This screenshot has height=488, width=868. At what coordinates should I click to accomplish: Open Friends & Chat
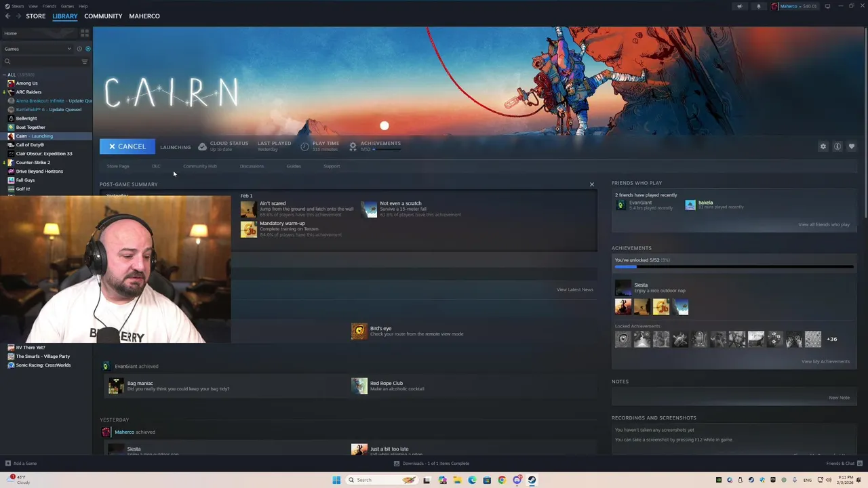click(x=844, y=464)
